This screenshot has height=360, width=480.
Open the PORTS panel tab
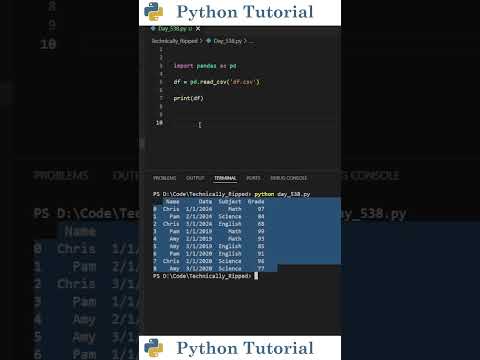[253, 178]
